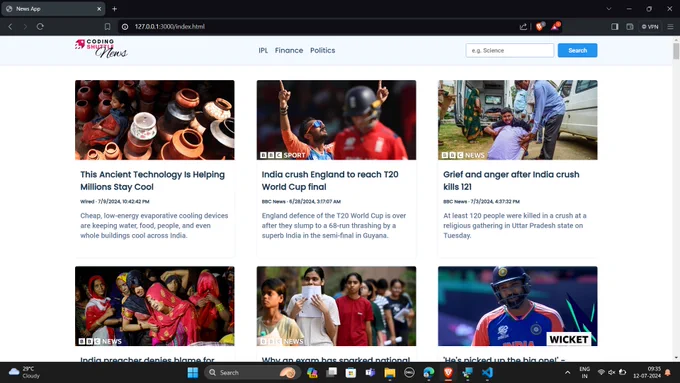Open the Politics news category
This screenshot has width=680, height=383.
(x=322, y=50)
